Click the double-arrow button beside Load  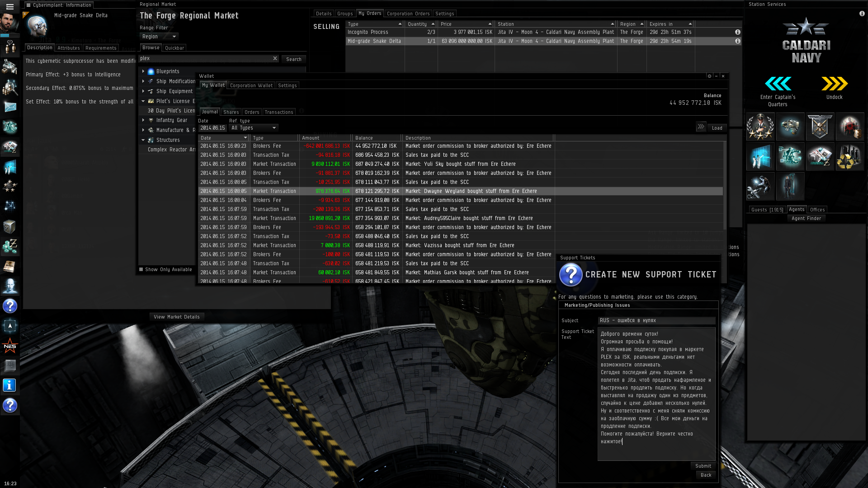click(701, 127)
